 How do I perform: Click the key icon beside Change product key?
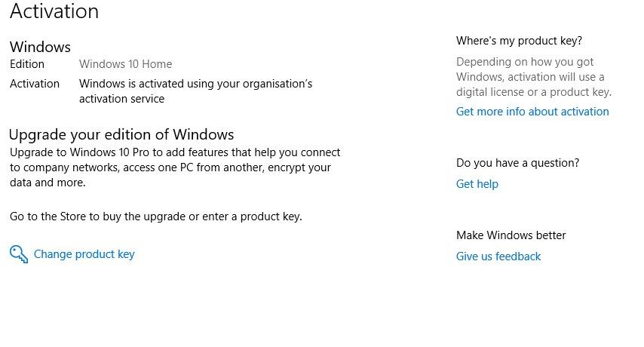coord(18,254)
